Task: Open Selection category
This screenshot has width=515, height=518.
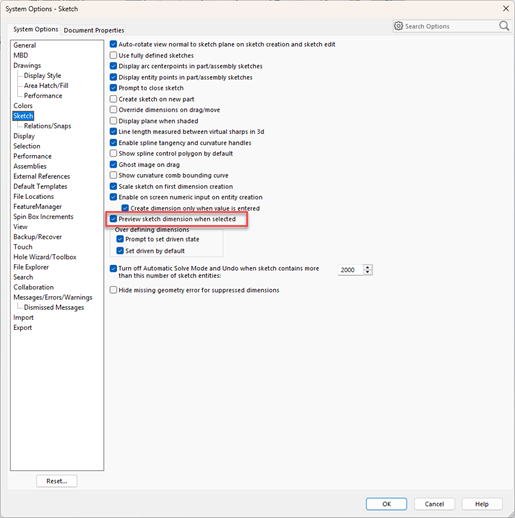Action: [x=27, y=146]
